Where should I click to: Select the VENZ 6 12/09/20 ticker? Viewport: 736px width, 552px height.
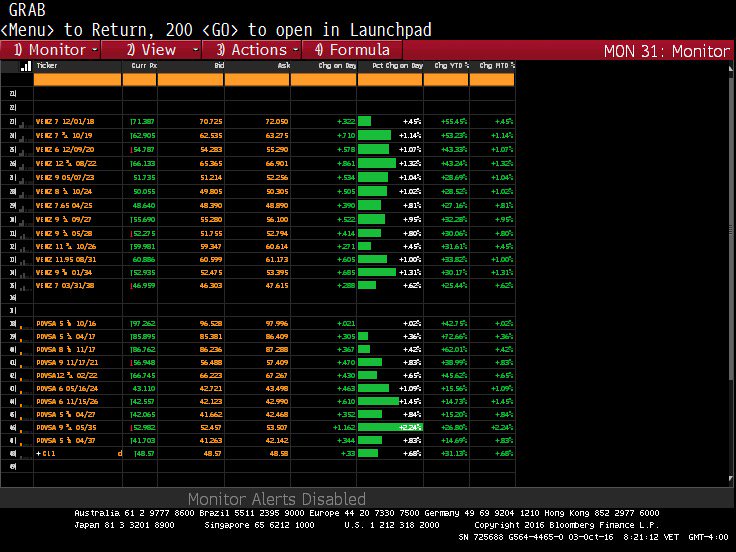tap(65, 150)
